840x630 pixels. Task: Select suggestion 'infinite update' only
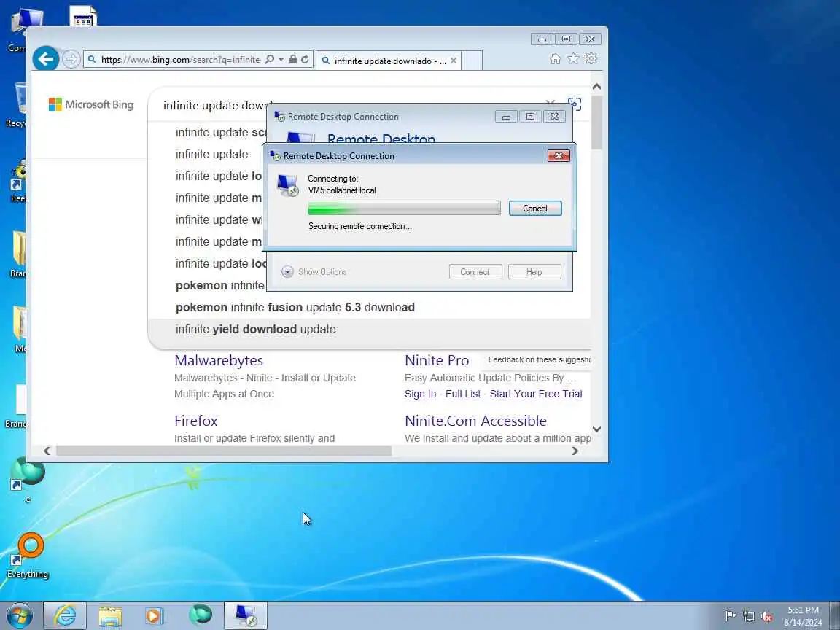(211, 155)
